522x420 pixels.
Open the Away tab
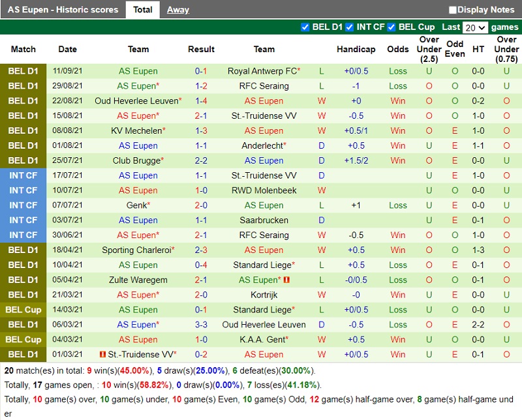[177, 10]
